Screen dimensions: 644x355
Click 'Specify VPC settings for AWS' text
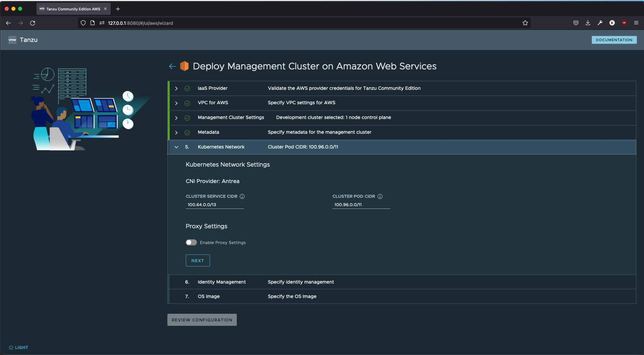point(302,103)
